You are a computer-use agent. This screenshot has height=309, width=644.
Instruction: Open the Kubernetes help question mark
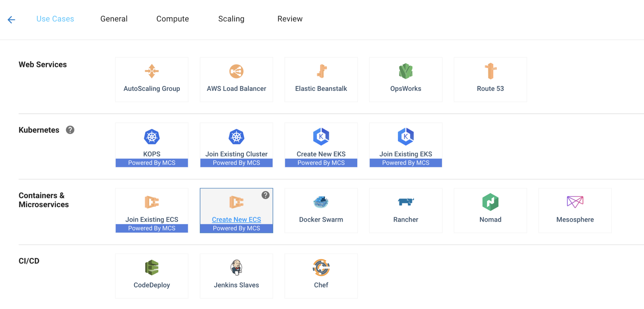pos(70,130)
